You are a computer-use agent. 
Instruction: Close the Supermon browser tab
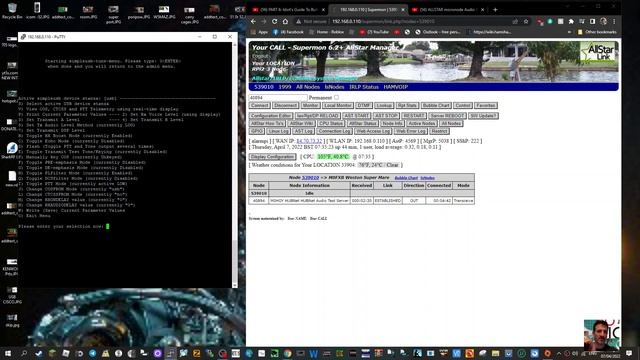pos(403,9)
